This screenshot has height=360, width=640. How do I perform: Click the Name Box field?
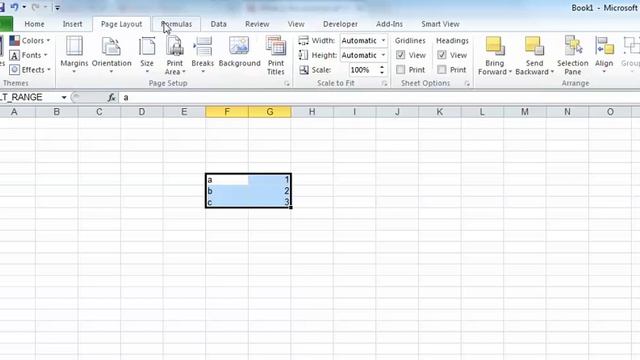[29, 98]
